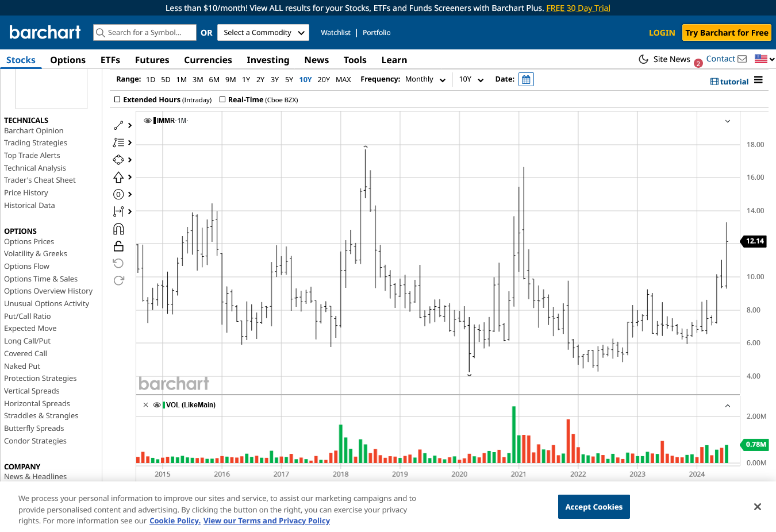Remove the VOL indicator pane
776x532 pixels.
(x=146, y=405)
